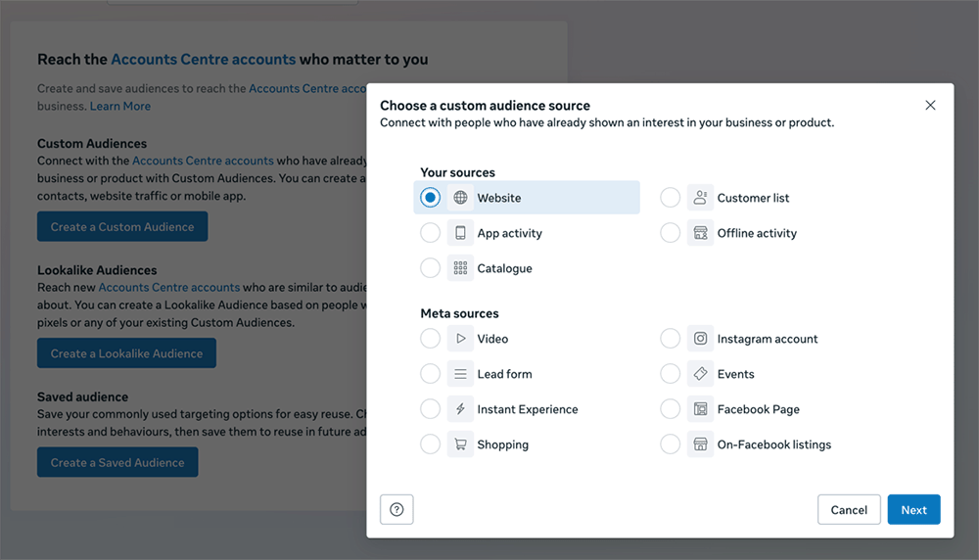Click the Lead form option label
979x560 pixels.
[x=504, y=374]
